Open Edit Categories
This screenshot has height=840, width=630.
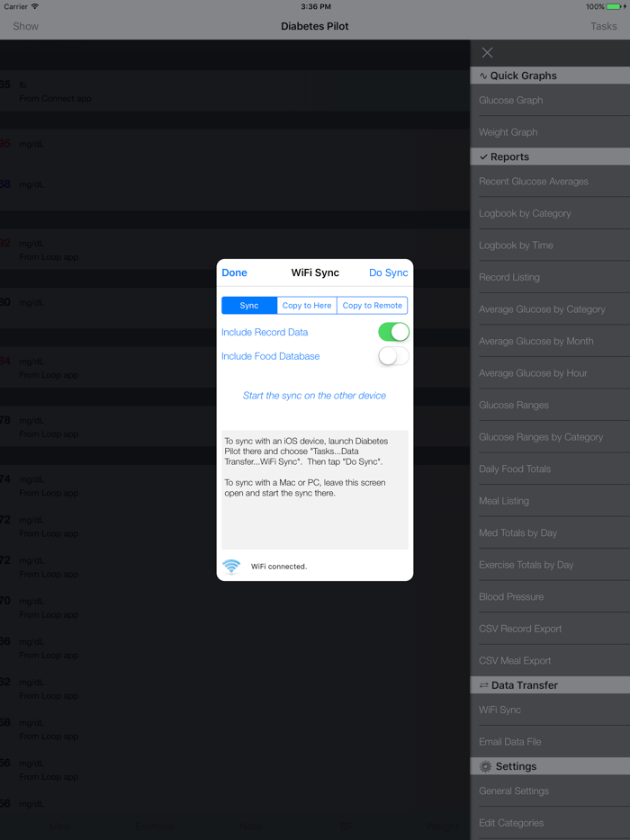pyautogui.click(x=550, y=823)
